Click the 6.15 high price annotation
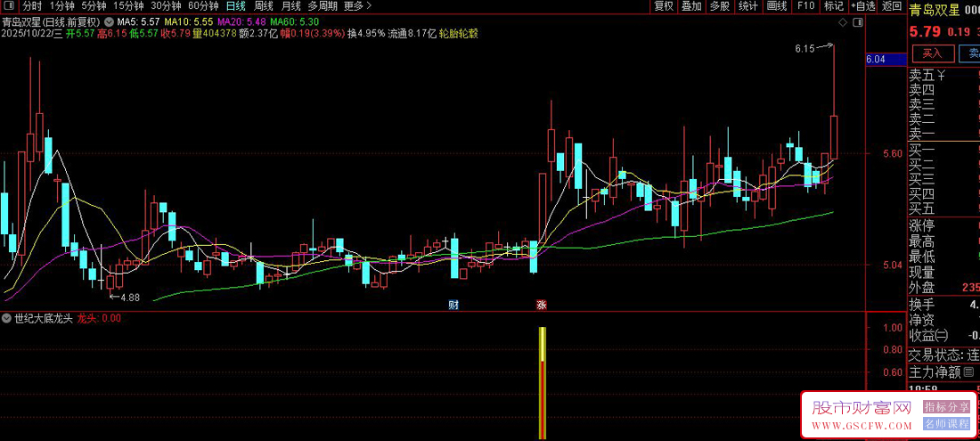 [x=805, y=48]
